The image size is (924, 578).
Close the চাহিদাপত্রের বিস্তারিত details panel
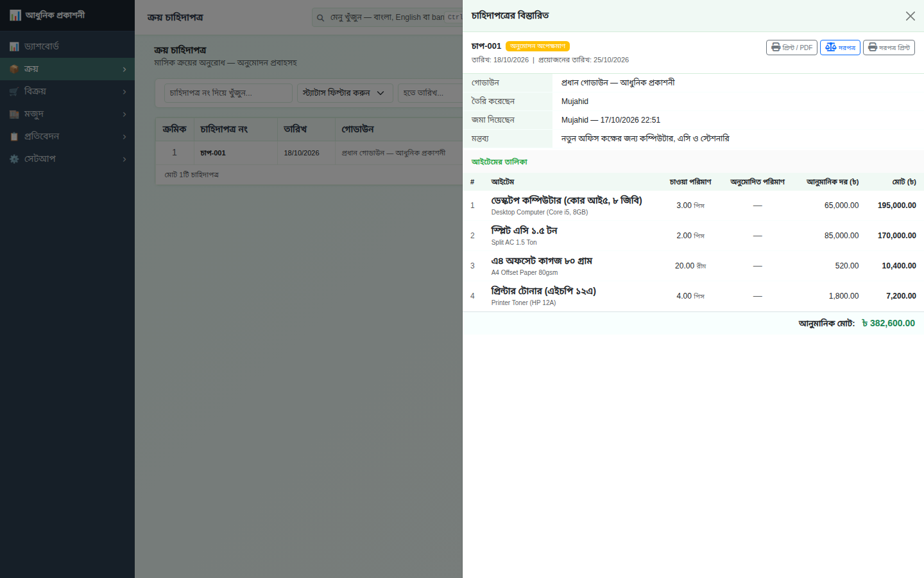(910, 16)
